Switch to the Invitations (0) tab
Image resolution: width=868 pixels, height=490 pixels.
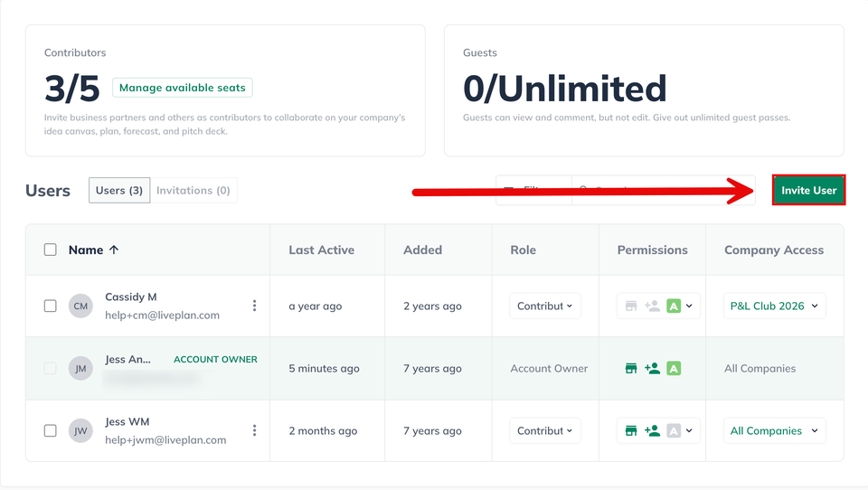[193, 190]
